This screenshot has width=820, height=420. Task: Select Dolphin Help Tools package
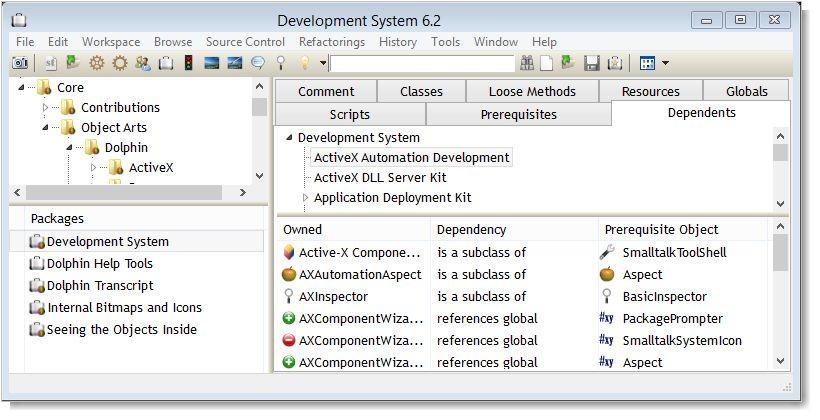point(99,263)
